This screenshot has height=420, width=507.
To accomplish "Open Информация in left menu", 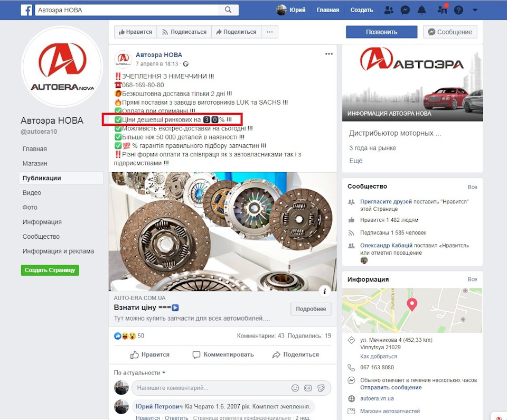I will (42, 222).
